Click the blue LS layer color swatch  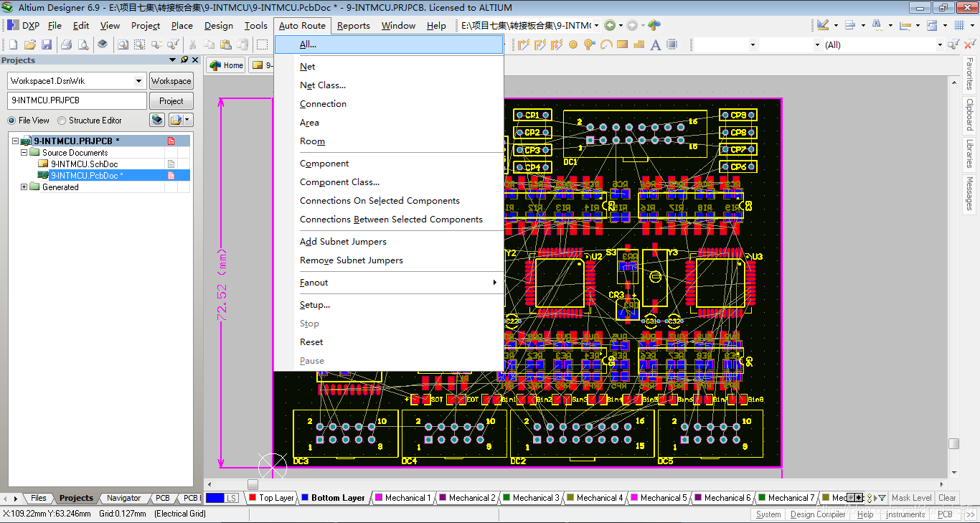(x=215, y=498)
